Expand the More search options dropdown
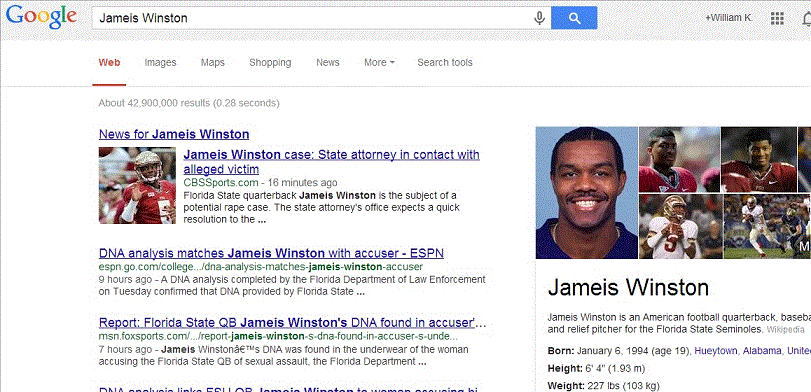This screenshot has width=811, height=392. 379,63
